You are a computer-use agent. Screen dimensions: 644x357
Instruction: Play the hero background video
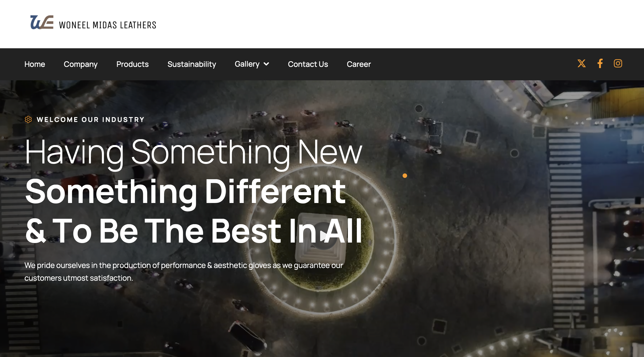click(x=323, y=236)
